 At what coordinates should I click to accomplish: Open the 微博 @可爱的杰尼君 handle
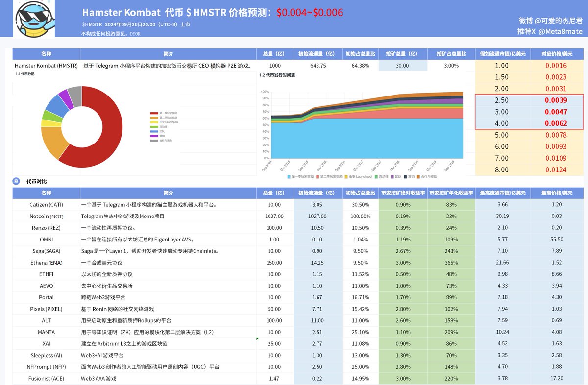[551, 21]
